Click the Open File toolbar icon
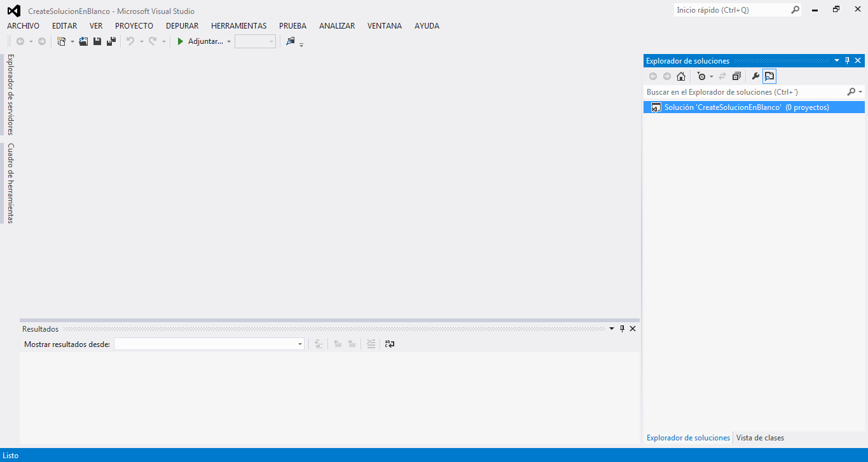This screenshot has width=868, height=462. pyautogui.click(x=83, y=41)
